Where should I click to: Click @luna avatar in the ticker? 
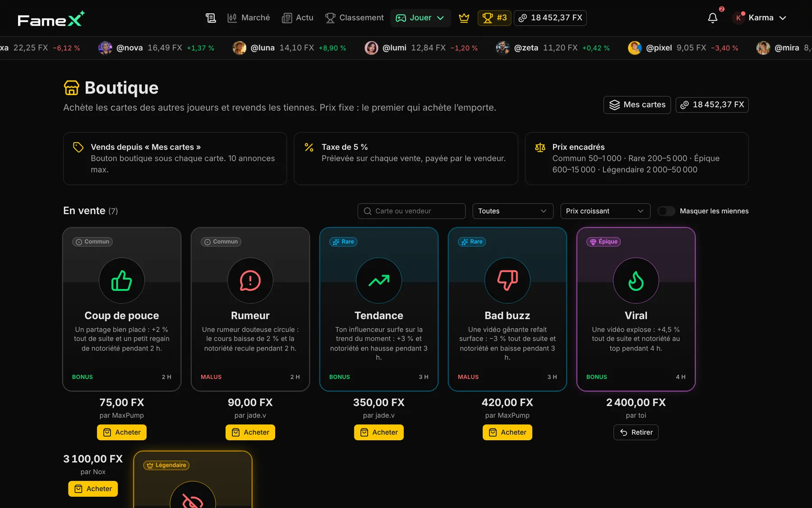(240, 48)
